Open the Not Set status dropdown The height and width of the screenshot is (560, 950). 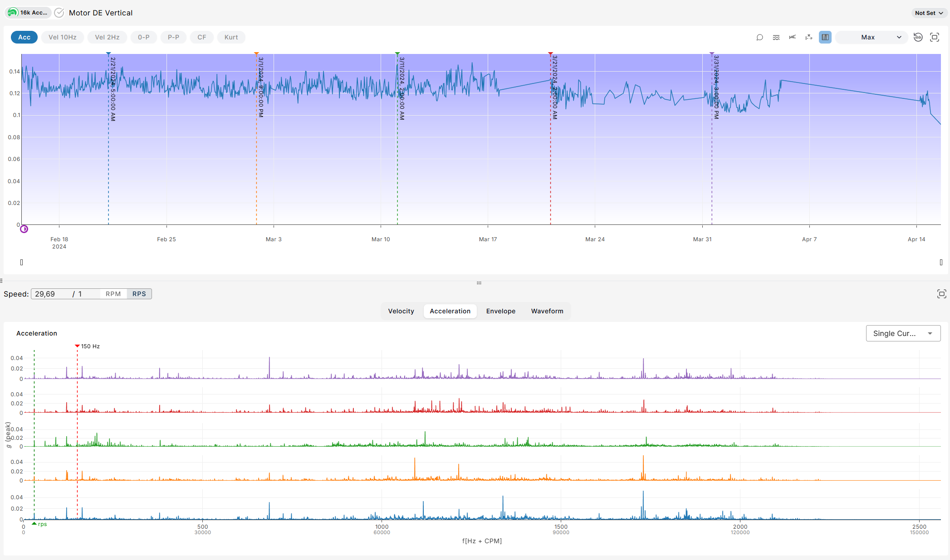tap(929, 13)
